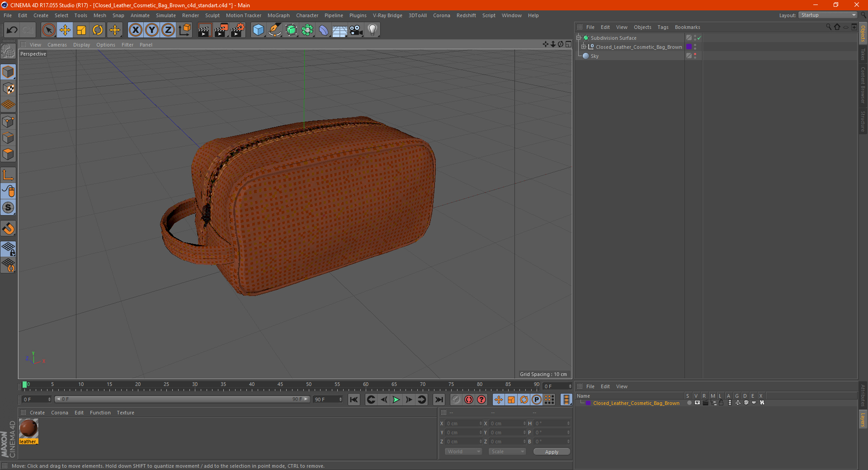The image size is (868, 470).
Task: Toggle Z axis lock
Action: [168, 30]
